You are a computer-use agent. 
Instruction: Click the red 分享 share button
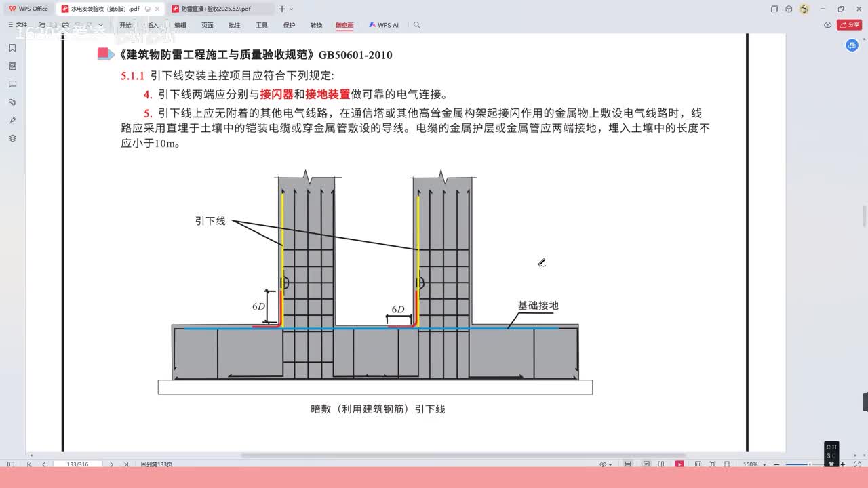pos(850,25)
